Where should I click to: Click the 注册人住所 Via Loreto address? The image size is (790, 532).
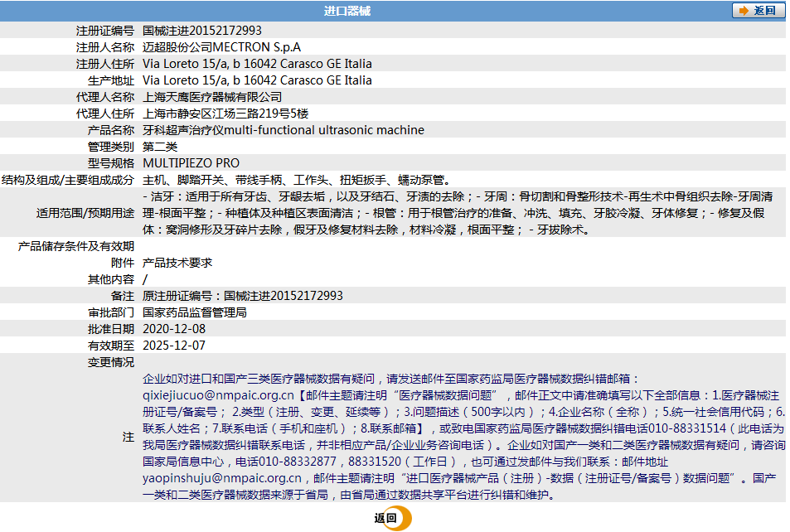pos(257,64)
